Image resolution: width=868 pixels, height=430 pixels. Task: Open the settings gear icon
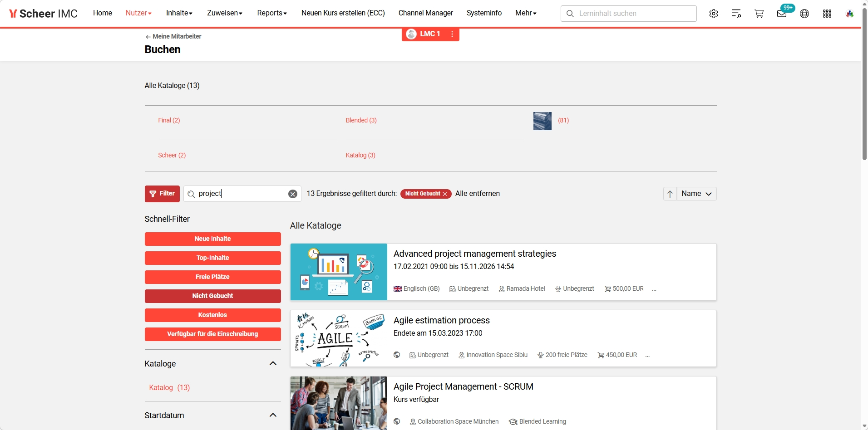[x=714, y=14]
